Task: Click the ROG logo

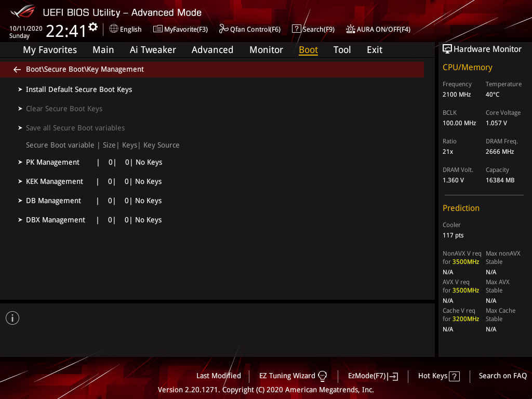Action: 23,12
